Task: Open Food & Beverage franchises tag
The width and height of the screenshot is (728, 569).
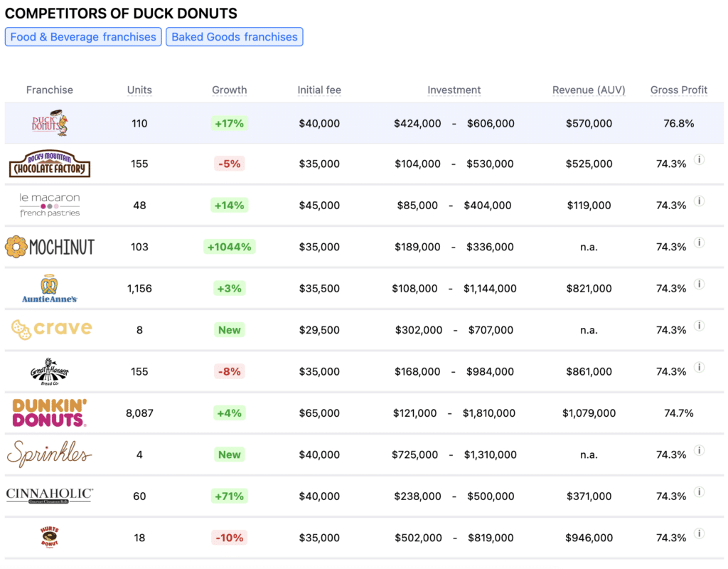Action: click(83, 37)
